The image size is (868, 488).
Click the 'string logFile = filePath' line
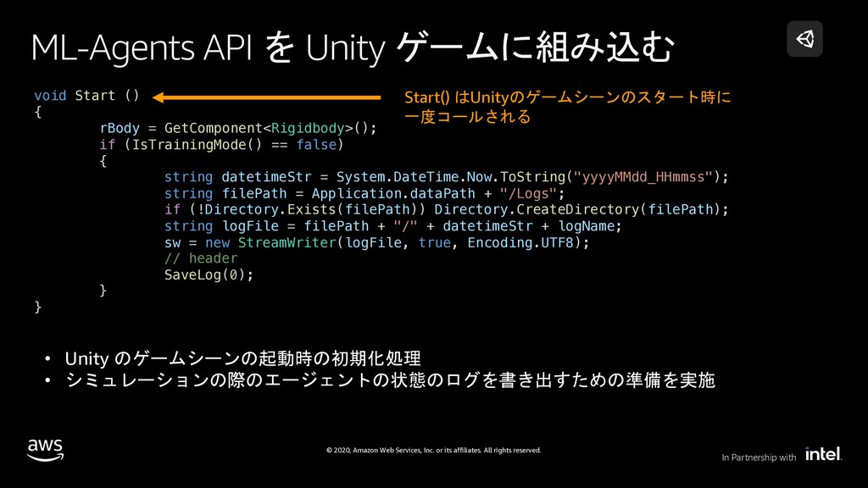pyautogui.click(x=393, y=226)
